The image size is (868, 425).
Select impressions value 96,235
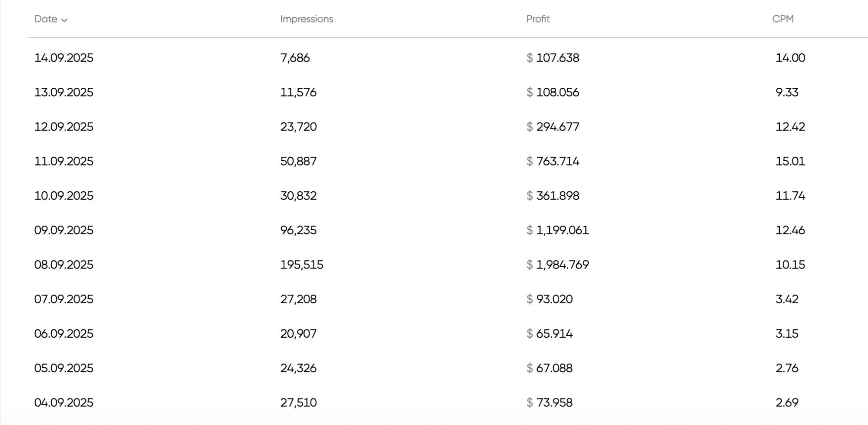(298, 230)
